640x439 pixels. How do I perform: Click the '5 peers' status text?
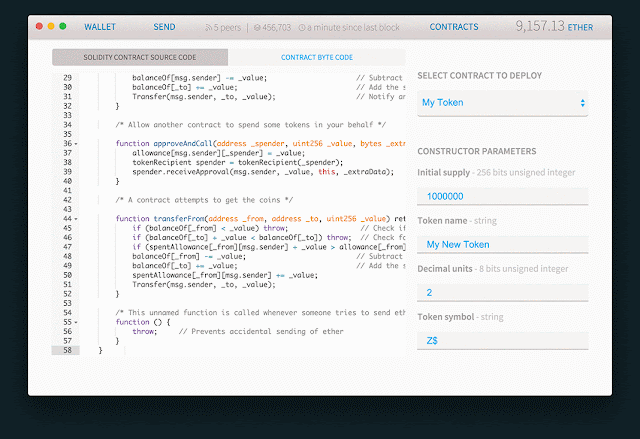pos(227,28)
